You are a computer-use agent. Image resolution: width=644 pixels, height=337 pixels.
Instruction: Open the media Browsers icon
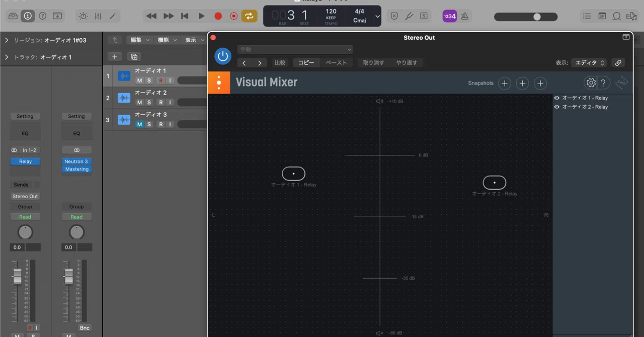(631, 16)
